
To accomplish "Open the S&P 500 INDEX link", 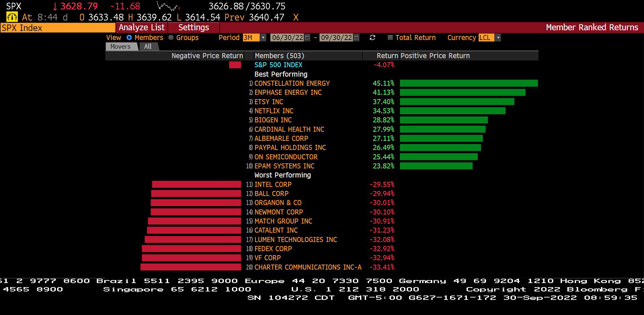I will 278,65.
